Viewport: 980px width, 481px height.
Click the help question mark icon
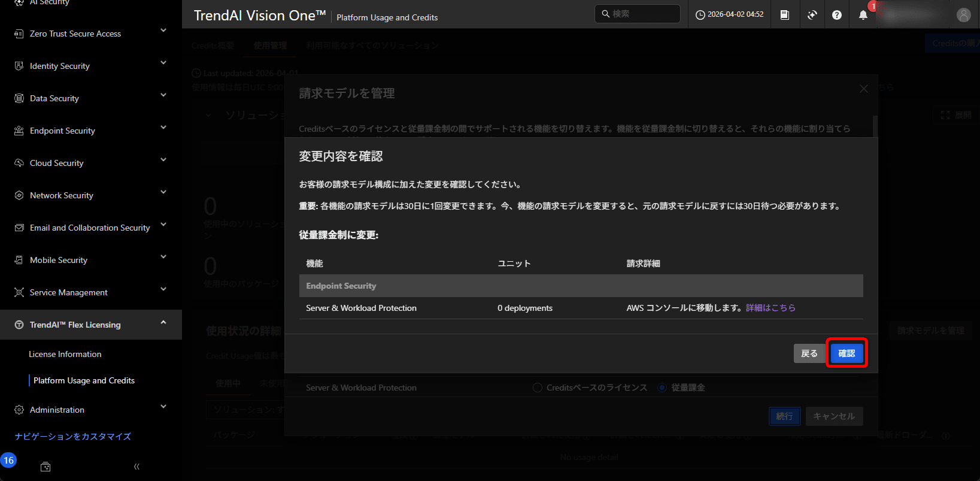pos(837,15)
